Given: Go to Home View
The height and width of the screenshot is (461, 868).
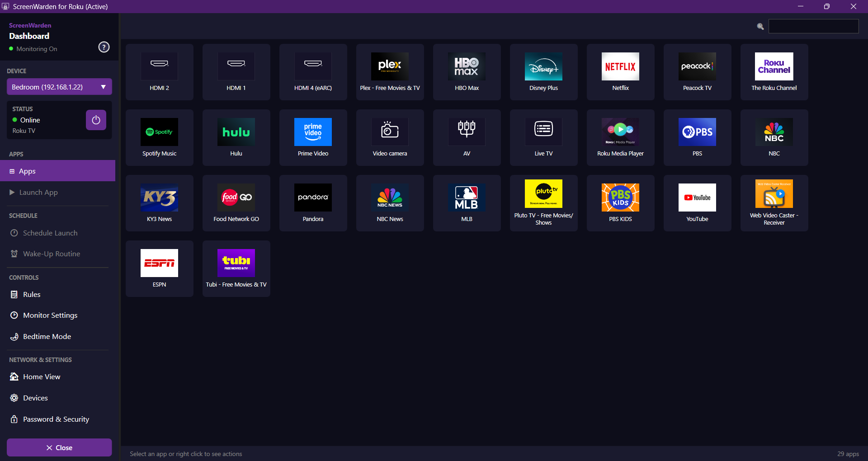Looking at the screenshot, I should click(x=57, y=376).
